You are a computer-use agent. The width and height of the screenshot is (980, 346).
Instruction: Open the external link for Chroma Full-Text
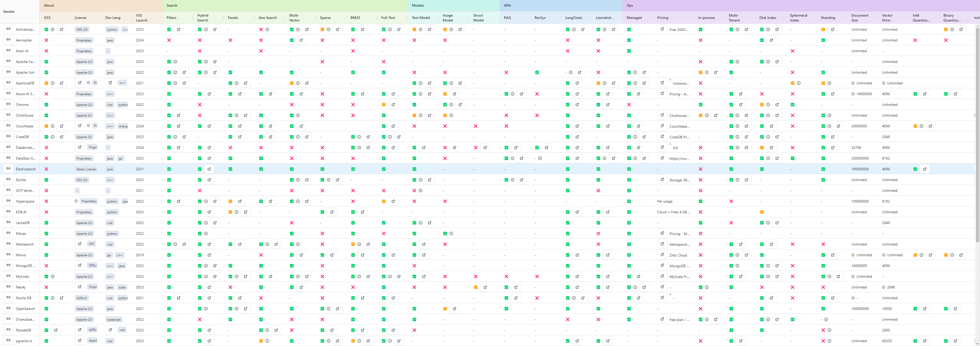(x=393, y=104)
